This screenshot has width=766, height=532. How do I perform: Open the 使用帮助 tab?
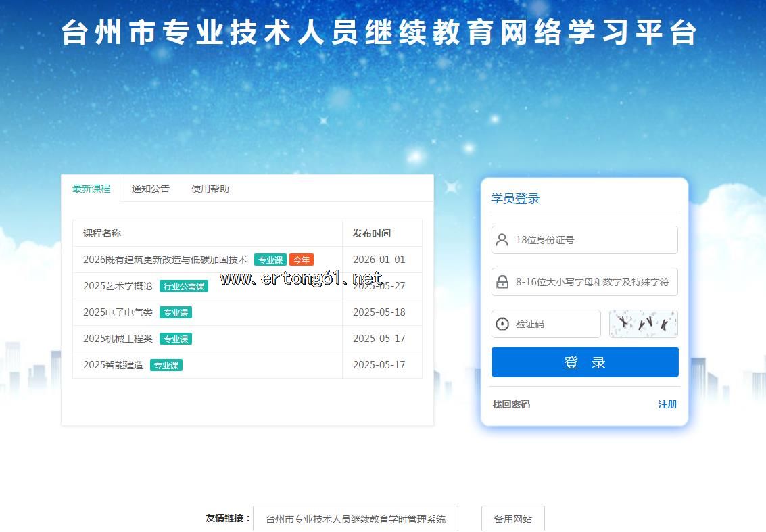click(210, 189)
